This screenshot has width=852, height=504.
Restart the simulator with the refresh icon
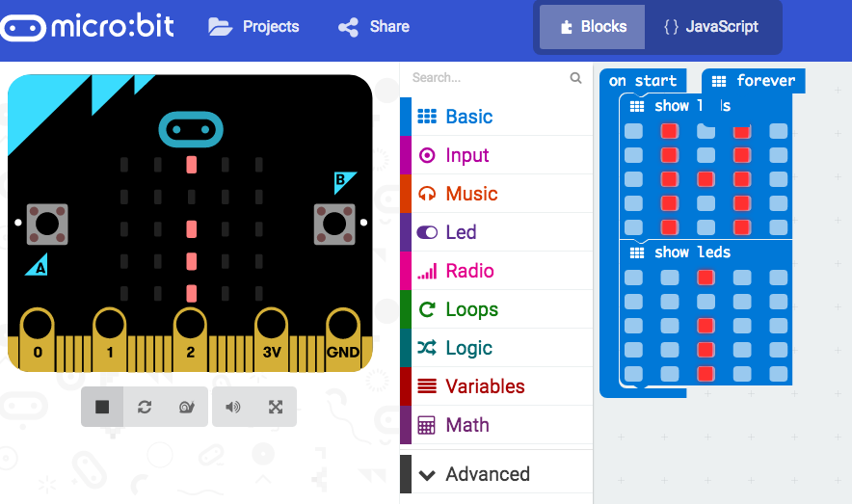pos(145,407)
